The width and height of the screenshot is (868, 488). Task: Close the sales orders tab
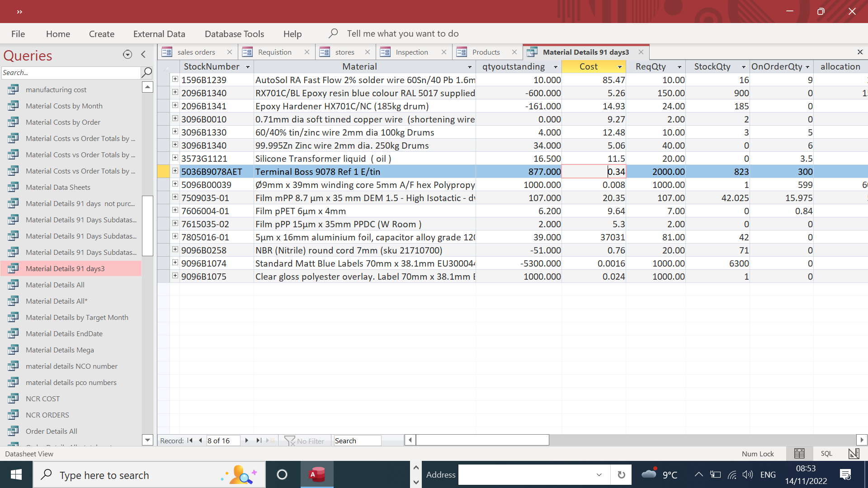(230, 52)
